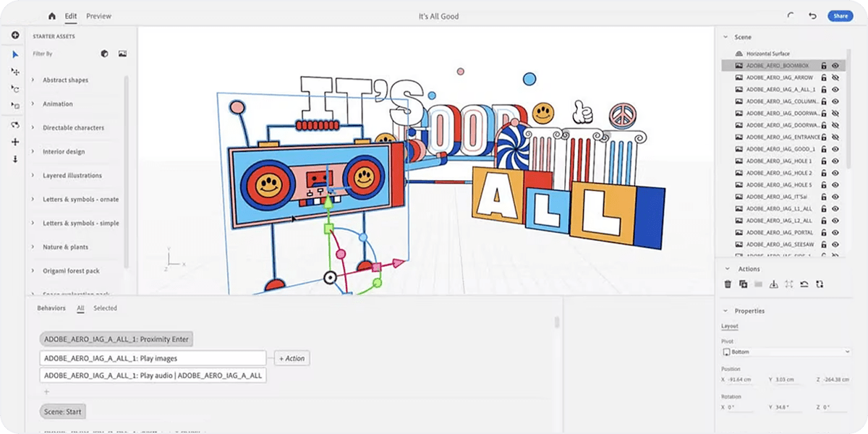This screenshot has width=868, height=434.
Task: Toggle visibility of ADOBE_AERO_IAG_IT'Sai
Action: [x=835, y=197]
